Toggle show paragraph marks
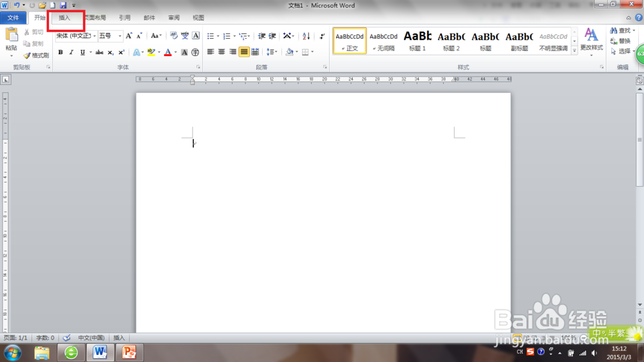The width and height of the screenshot is (644, 362). tap(322, 36)
